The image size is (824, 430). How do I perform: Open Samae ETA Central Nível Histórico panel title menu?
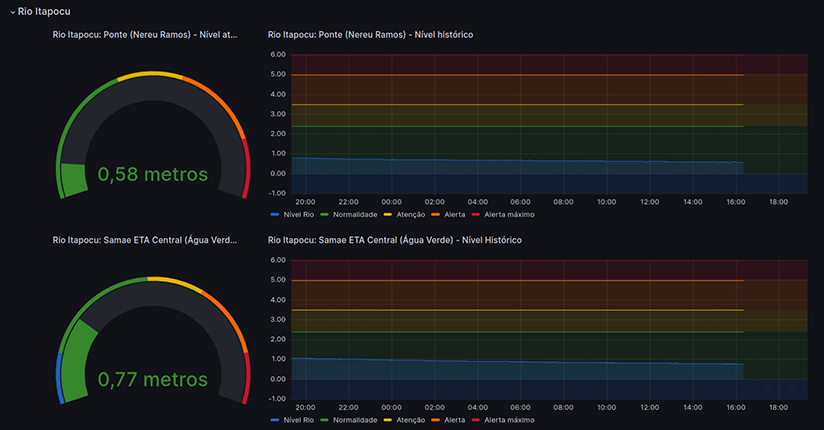pyautogui.click(x=395, y=241)
